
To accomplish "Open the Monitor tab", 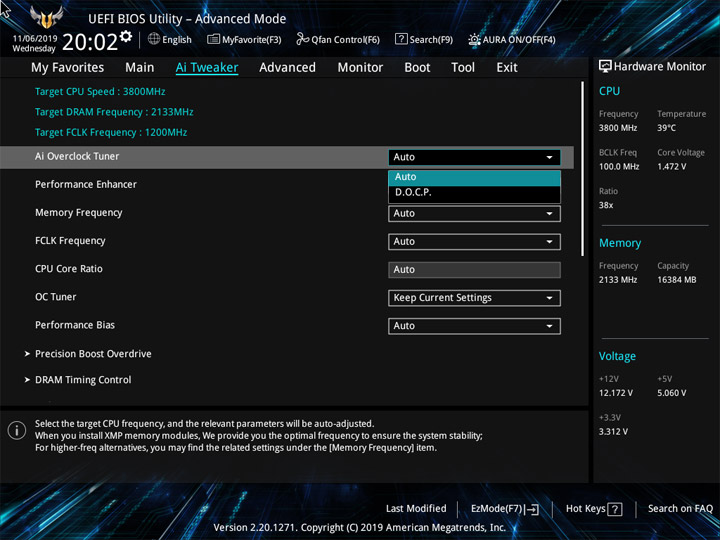I will (360, 68).
